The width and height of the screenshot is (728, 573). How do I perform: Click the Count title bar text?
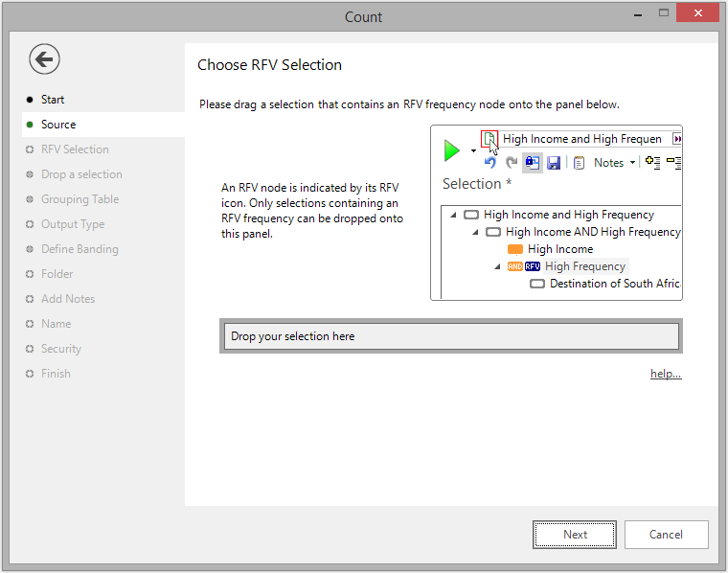363,17
